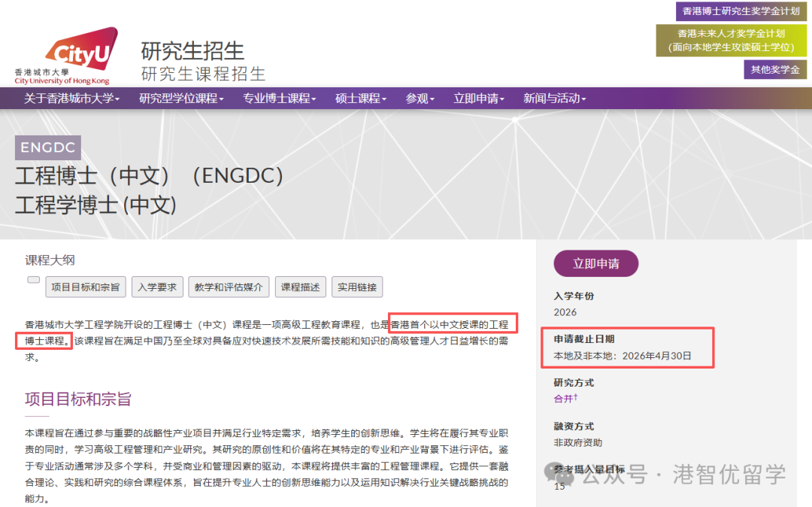
Task: Click 入学年份 label
Action: 574,296
